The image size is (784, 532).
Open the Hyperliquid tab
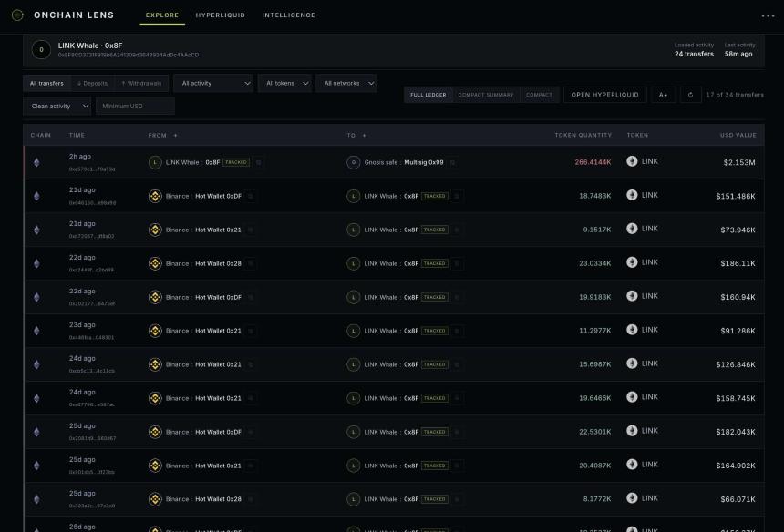(221, 15)
